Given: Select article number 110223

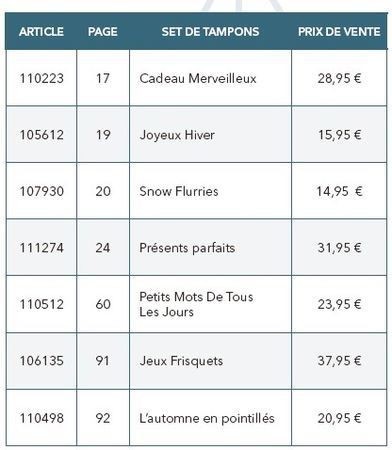Looking at the screenshot, I should tap(42, 79).
